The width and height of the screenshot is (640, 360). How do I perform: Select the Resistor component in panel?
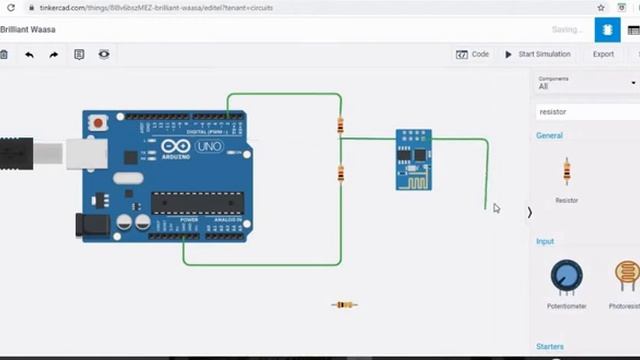(567, 180)
